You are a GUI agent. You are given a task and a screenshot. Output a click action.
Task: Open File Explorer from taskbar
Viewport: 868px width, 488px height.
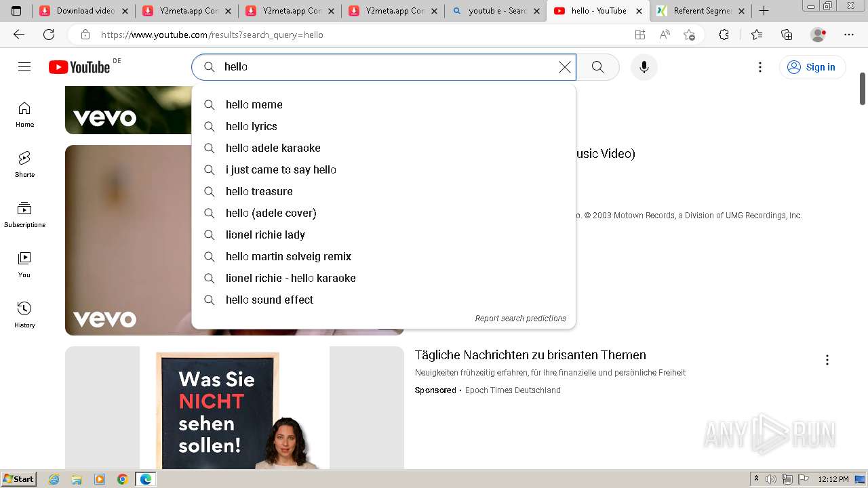[77, 479]
